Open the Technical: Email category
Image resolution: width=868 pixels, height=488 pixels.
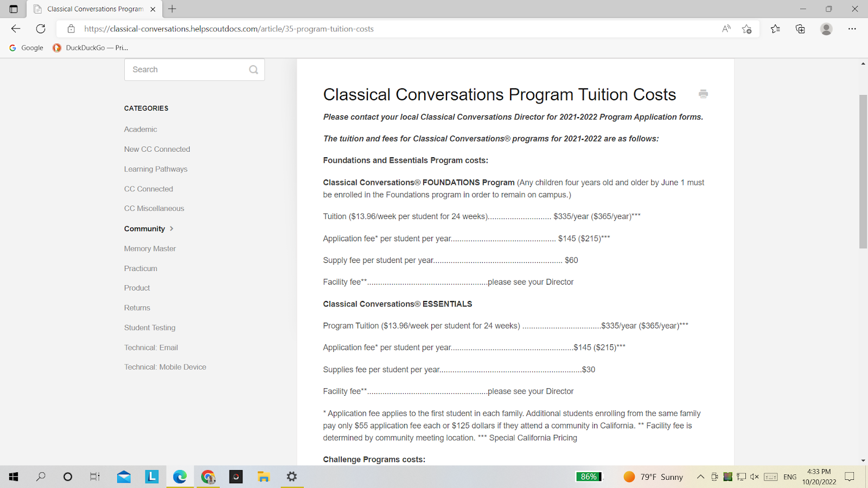(x=151, y=348)
